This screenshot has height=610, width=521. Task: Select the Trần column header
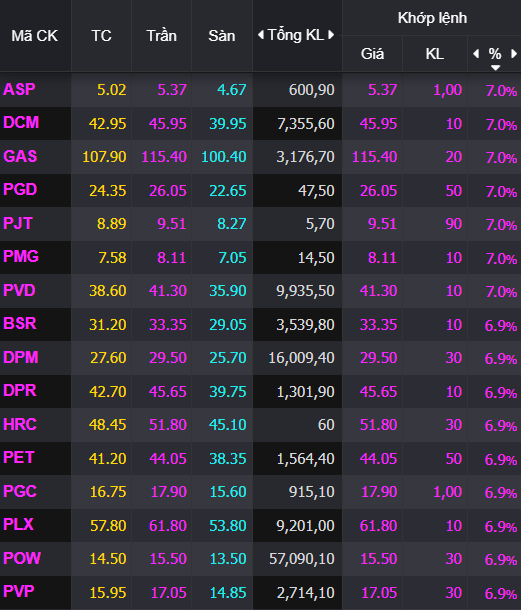tap(161, 36)
